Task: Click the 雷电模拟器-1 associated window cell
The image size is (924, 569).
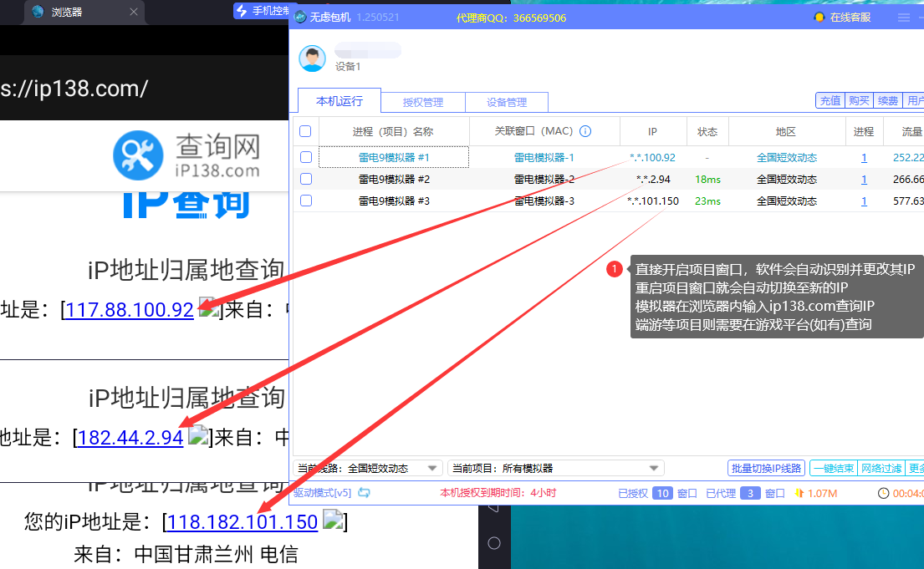Action: [544, 157]
